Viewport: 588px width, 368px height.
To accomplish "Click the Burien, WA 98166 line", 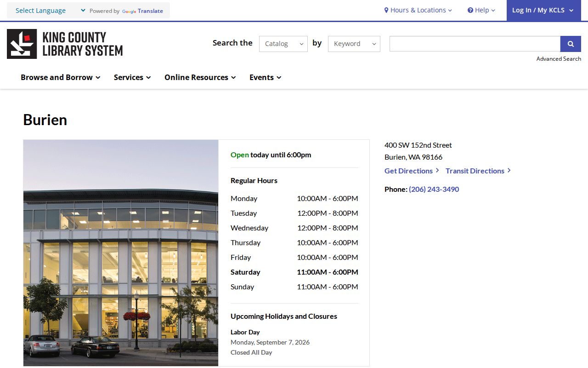I will coord(413,157).
